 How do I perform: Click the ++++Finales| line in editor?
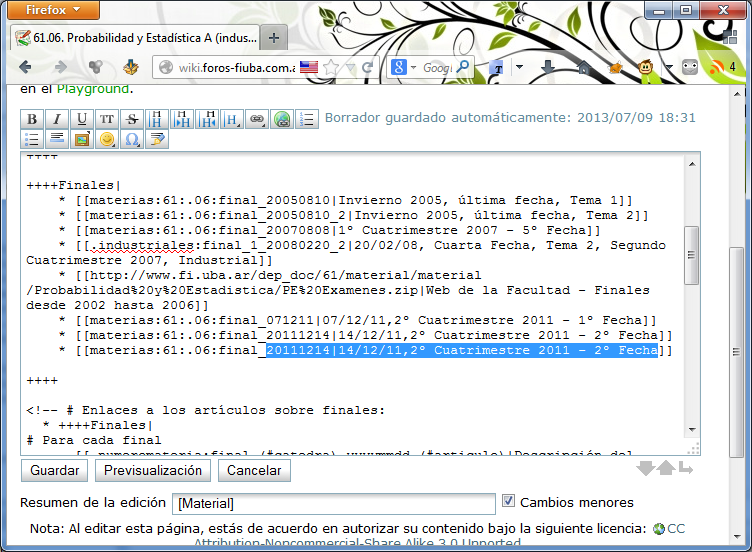[x=73, y=185]
